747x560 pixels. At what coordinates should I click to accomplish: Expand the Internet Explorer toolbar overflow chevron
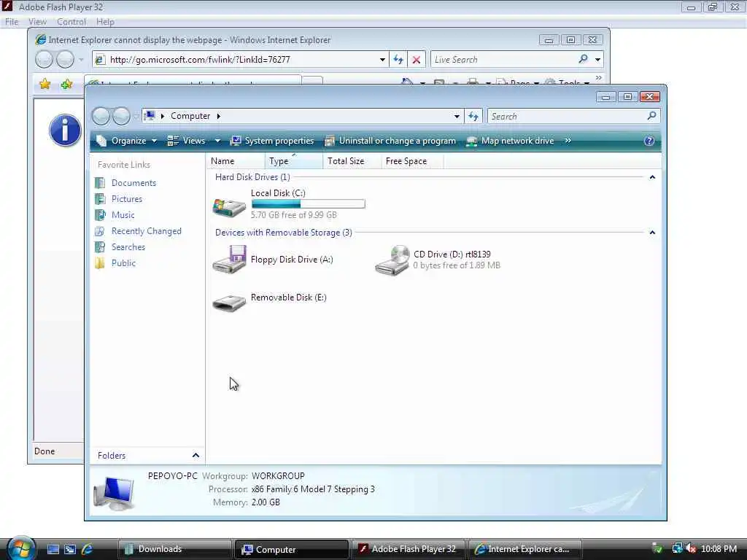click(599, 77)
